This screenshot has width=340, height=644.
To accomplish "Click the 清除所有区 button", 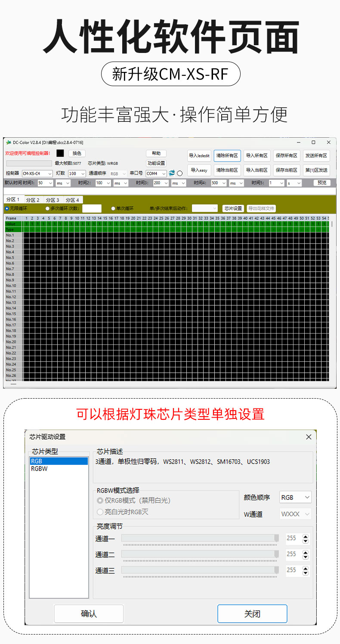I will pyautogui.click(x=227, y=156).
